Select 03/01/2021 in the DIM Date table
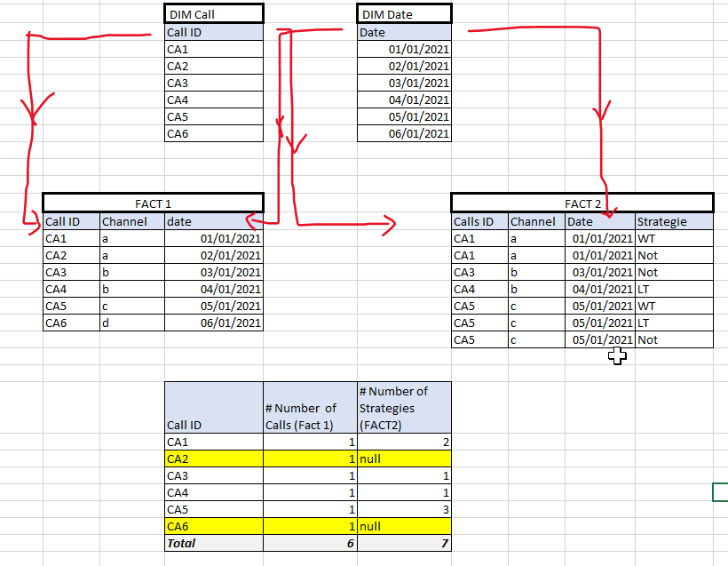 (404, 83)
